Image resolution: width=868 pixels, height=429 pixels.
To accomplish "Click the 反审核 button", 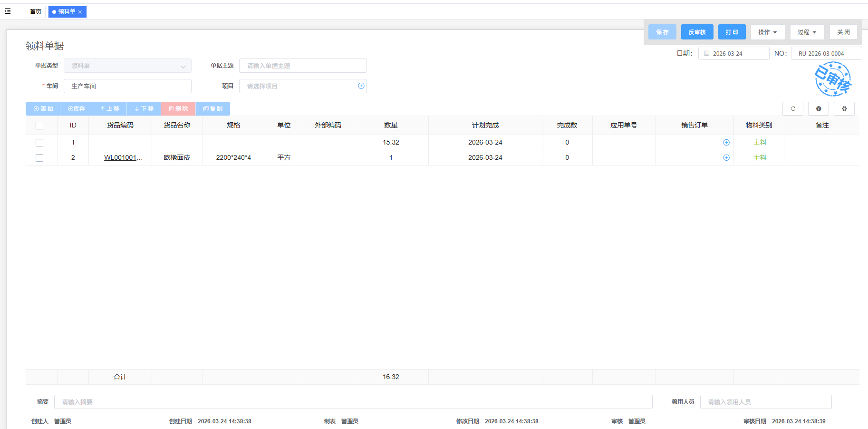I will tap(697, 32).
